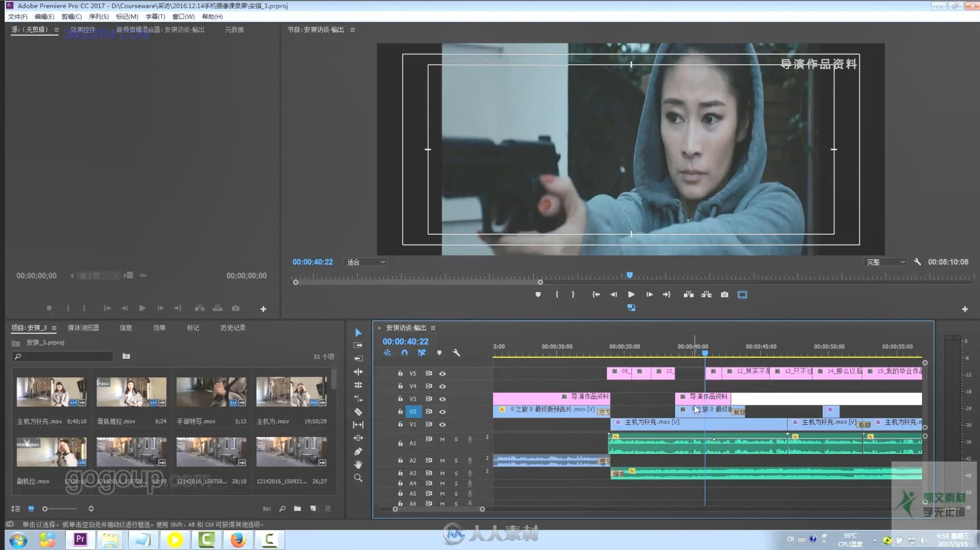Open timeline sequence panel menu
This screenshot has height=550, width=980.
click(x=433, y=328)
